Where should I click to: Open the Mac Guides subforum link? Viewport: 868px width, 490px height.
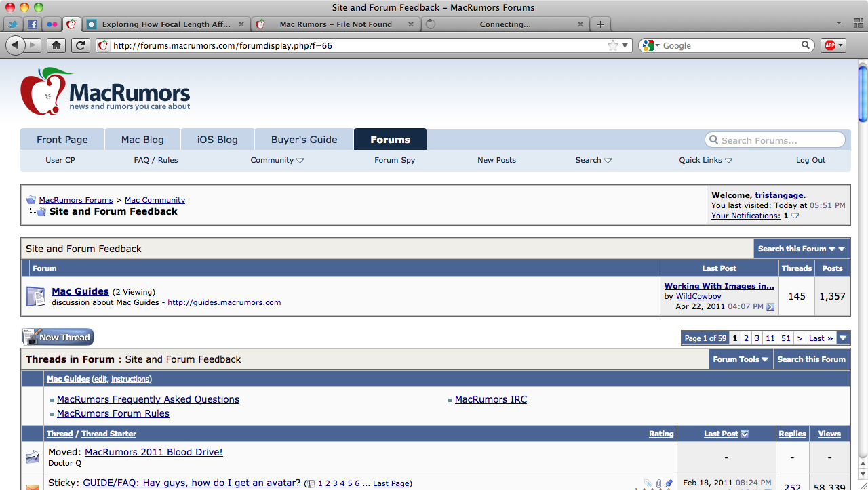pyautogui.click(x=80, y=291)
